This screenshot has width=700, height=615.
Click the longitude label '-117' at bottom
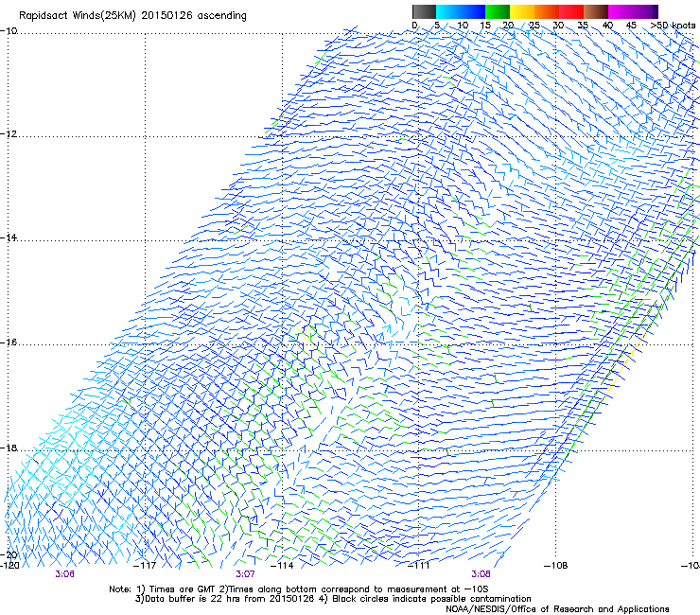tap(145, 566)
